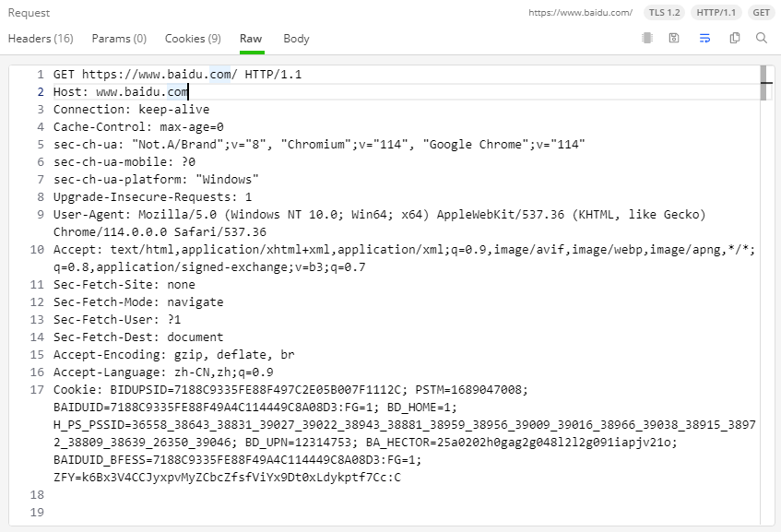Open the Params (0) tab

click(x=119, y=39)
